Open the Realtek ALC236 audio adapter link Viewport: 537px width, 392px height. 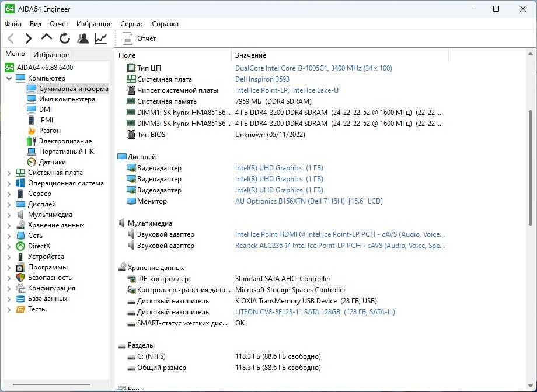click(x=340, y=246)
